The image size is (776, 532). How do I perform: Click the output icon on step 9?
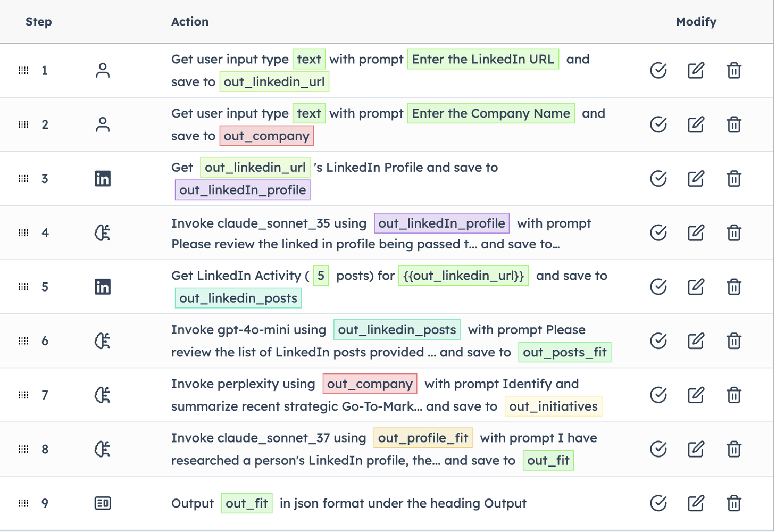pyautogui.click(x=103, y=503)
